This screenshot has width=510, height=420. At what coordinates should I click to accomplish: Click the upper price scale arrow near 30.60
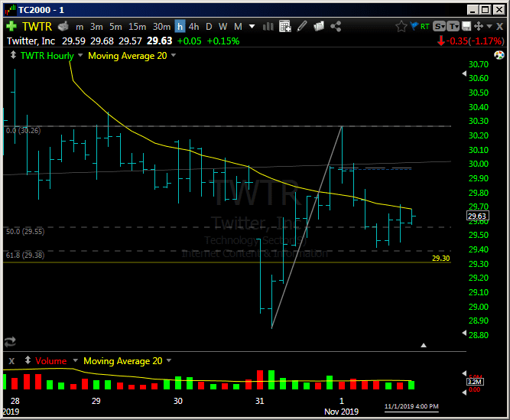pyautogui.click(x=464, y=74)
